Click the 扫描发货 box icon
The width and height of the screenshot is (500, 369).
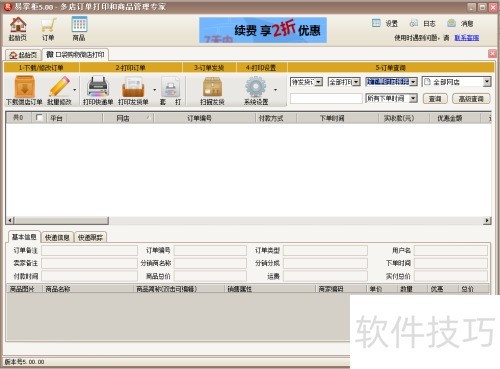click(x=212, y=87)
